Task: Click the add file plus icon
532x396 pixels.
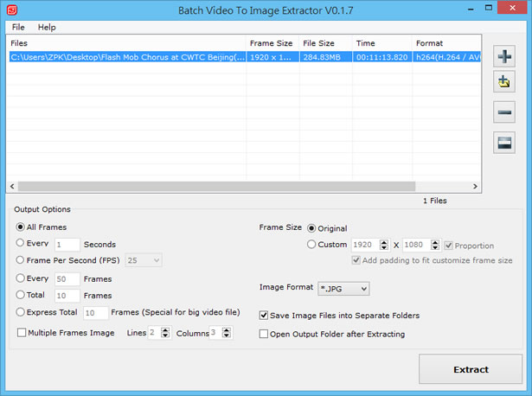Action: pyautogui.click(x=504, y=57)
